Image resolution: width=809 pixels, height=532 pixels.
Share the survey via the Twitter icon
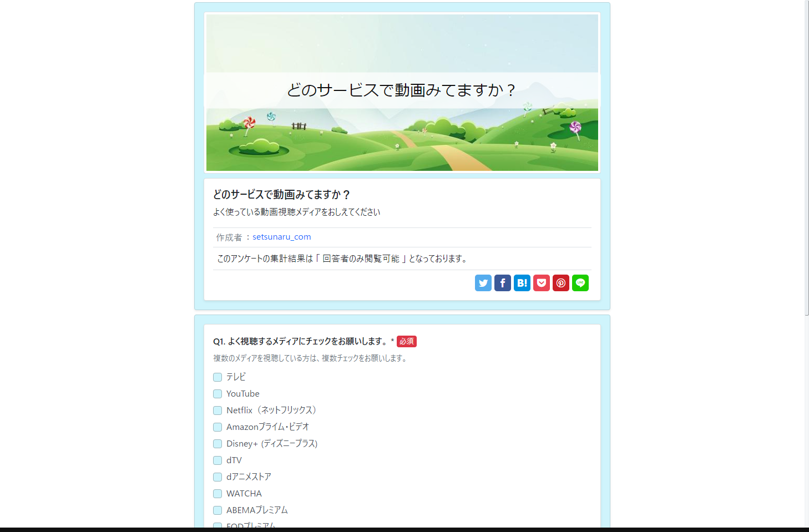pos(483,283)
